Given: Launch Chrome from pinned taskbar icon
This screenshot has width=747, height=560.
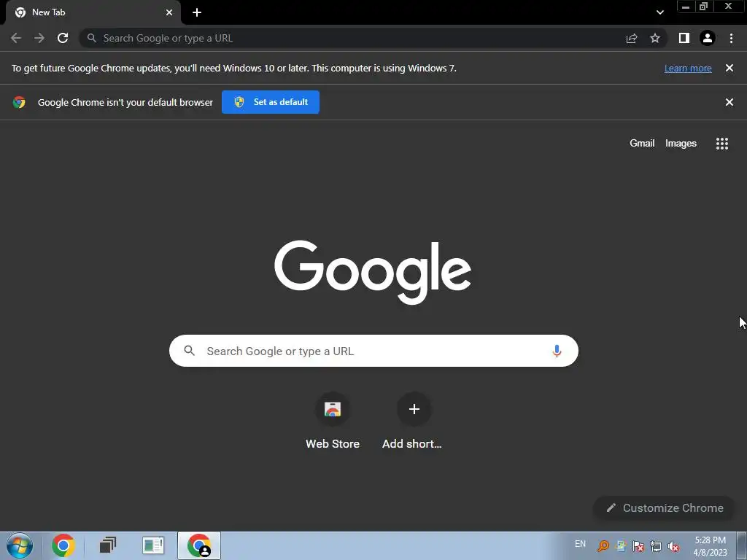Looking at the screenshot, I should pos(63,545).
